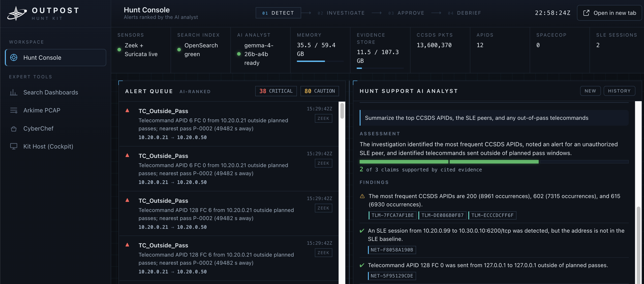Image resolution: width=644 pixels, height=284 pixels.
Task: Click critical triangle on first APID 128 FC 6 alert
Action: (x=128, y=200)
